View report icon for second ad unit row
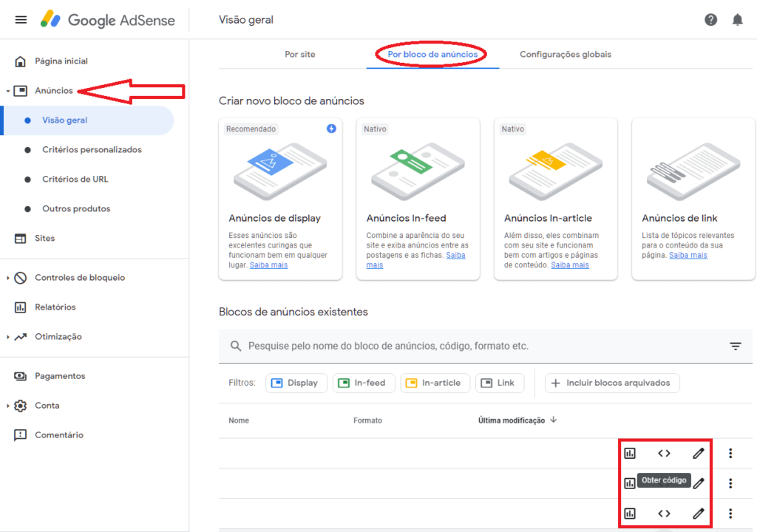The height and width of the screenshot is (532, 757). click(x=630, y=483)
